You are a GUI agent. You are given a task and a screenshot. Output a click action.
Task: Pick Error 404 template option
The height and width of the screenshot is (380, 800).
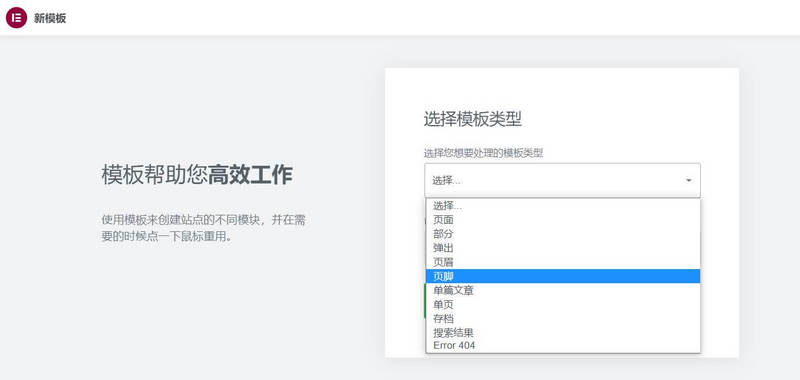coord(563,345)
